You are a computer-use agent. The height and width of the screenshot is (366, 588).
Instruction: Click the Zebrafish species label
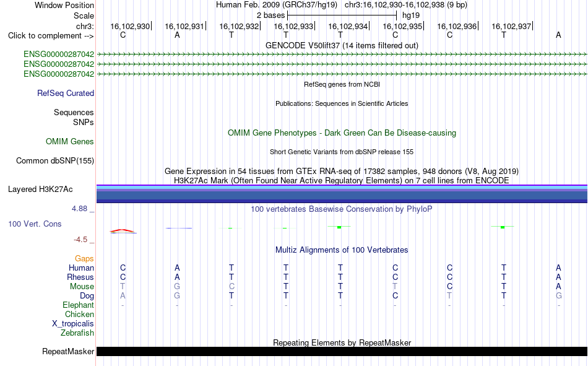click(x=77, y=333)
